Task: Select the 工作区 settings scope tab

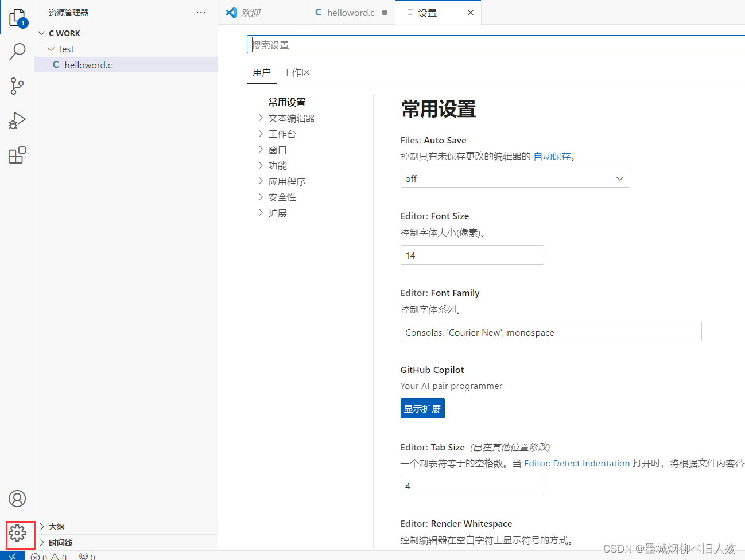Action: (297, 72)
